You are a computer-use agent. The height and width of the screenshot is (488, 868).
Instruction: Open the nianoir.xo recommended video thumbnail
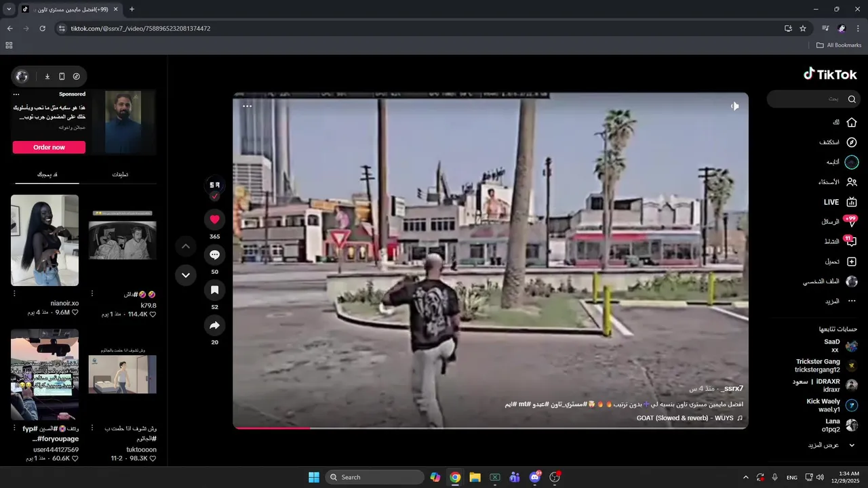click(x=45, y=241)
